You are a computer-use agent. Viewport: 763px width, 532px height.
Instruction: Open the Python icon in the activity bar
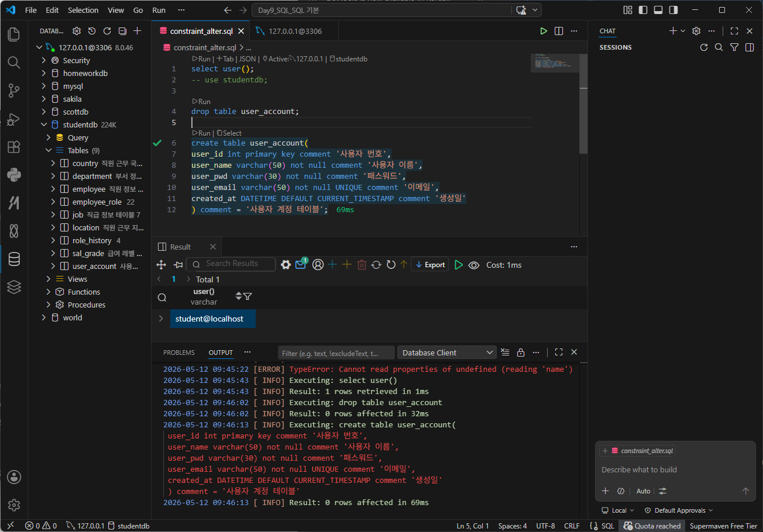point(14,174)
